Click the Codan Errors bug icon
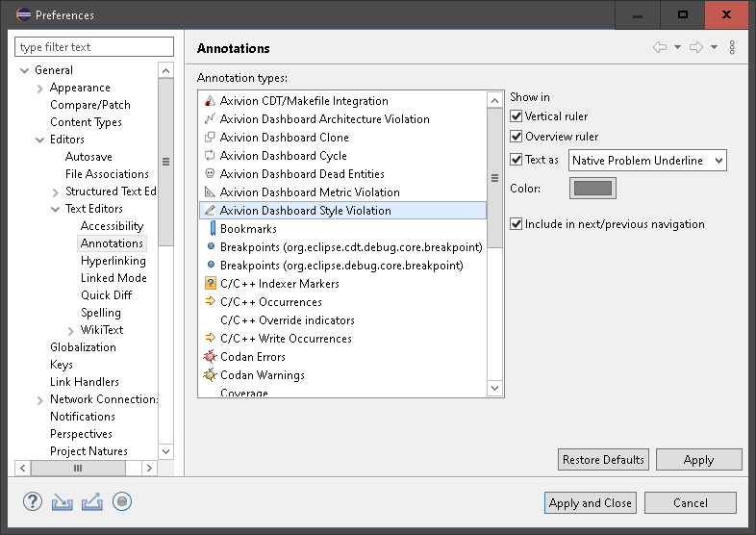 211,356
